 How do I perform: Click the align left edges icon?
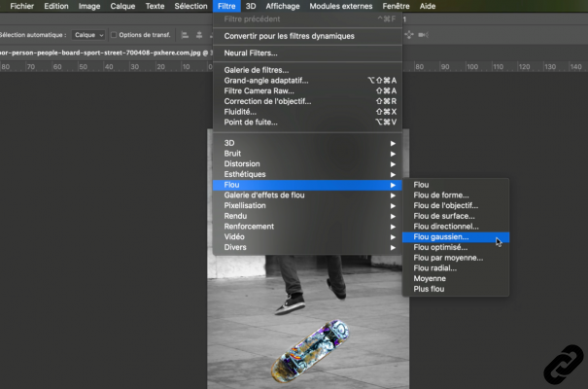[185, 35]
